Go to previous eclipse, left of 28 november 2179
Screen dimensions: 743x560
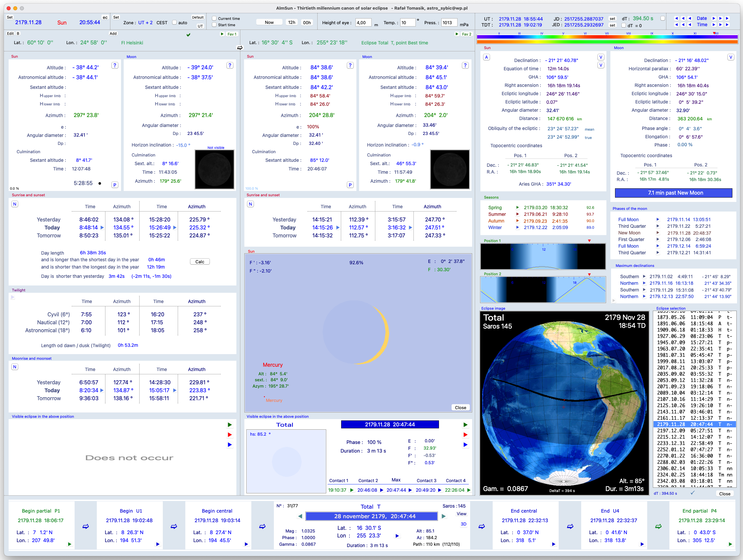pyautogui.click(x=300, y=516)
